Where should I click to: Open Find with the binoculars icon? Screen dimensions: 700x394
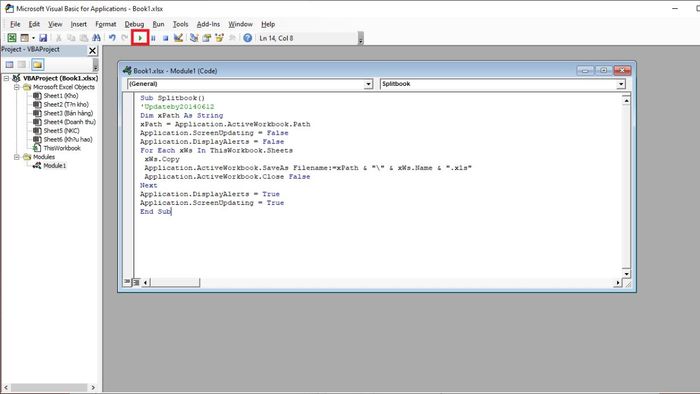point(96,38)
